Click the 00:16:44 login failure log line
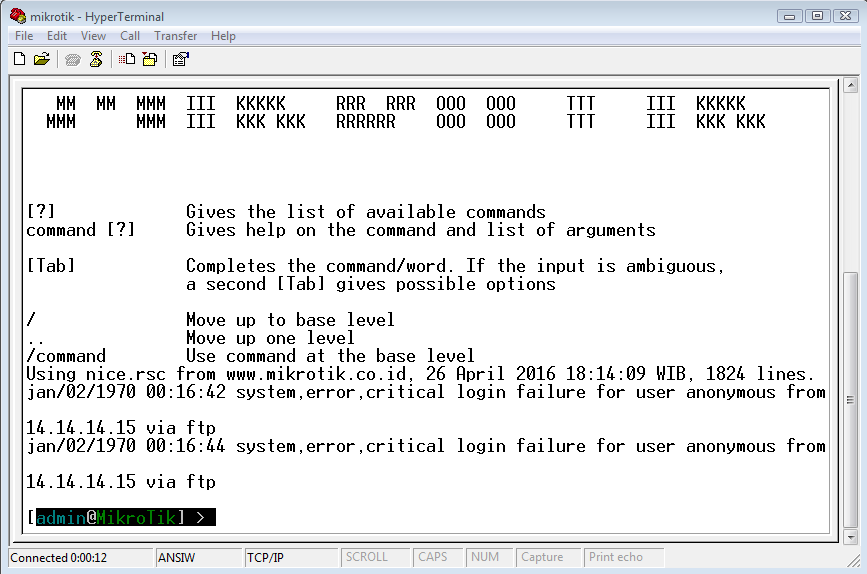Screen dimensions: 867x574 point(426,446)
